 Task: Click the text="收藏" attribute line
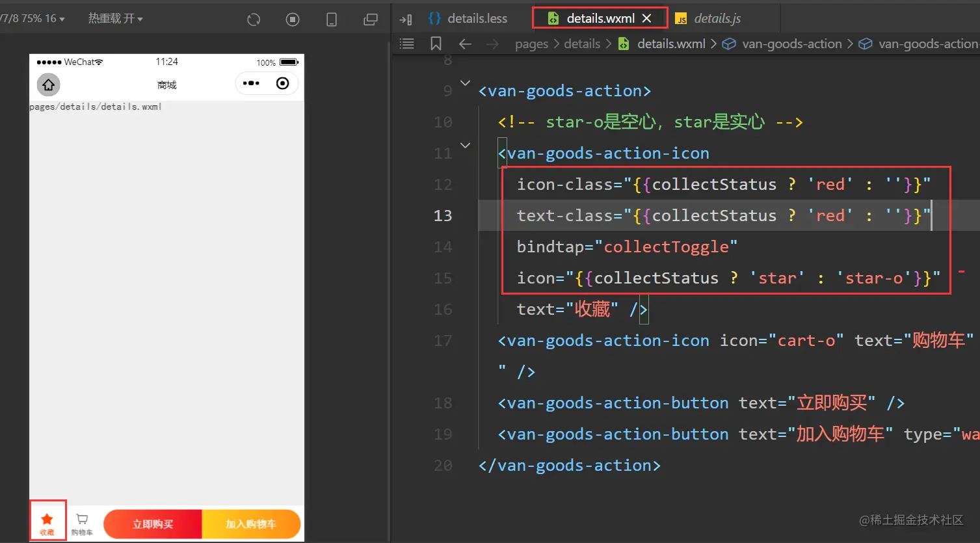[581, 310]
